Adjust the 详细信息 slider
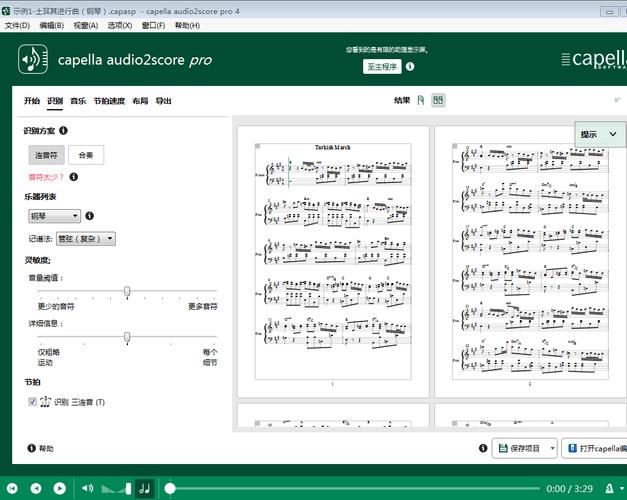The image size is (627, 500). click(x=127, y=337)
